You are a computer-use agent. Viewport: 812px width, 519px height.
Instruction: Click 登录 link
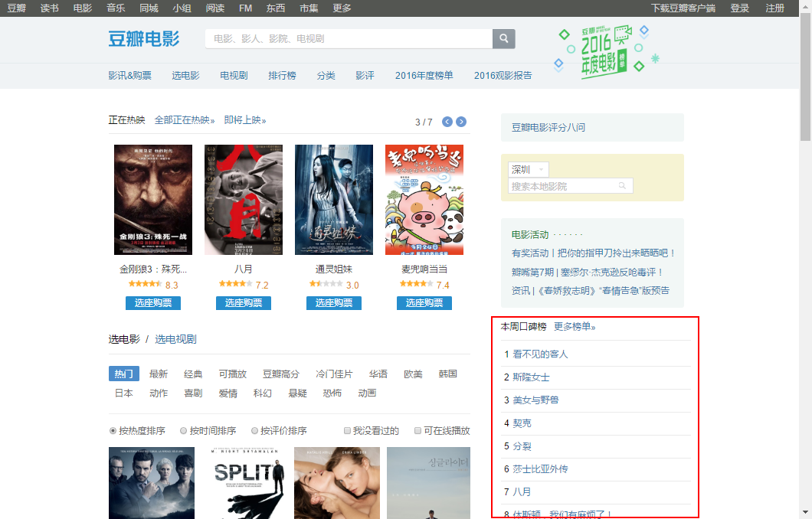coord(739,8)
